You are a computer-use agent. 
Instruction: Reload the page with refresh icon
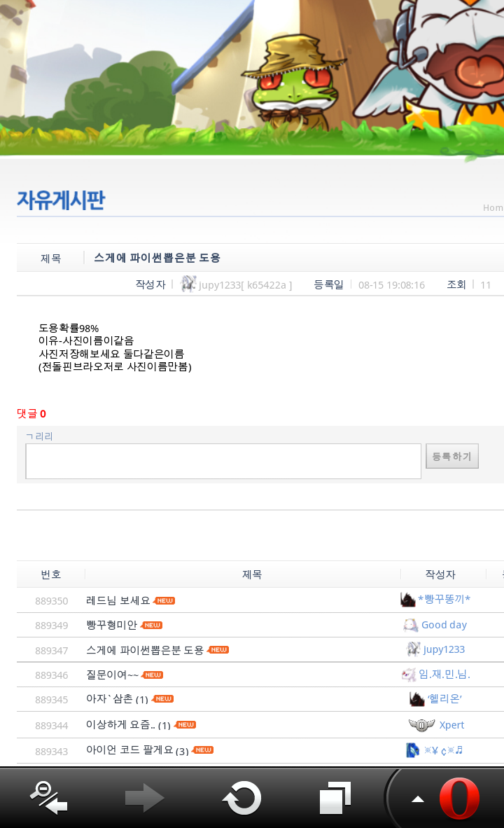pyautogui.click(x=241, y=798)
